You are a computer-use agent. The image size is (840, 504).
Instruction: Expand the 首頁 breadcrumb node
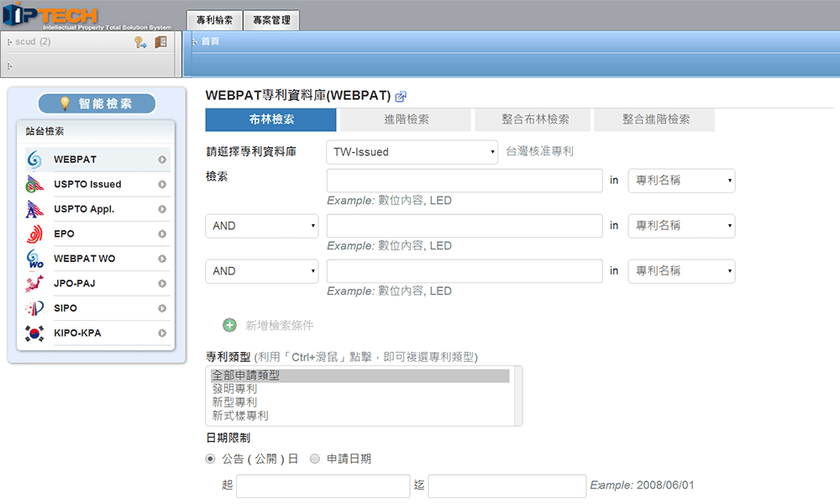pyautogui.click(x=195, y=42)
